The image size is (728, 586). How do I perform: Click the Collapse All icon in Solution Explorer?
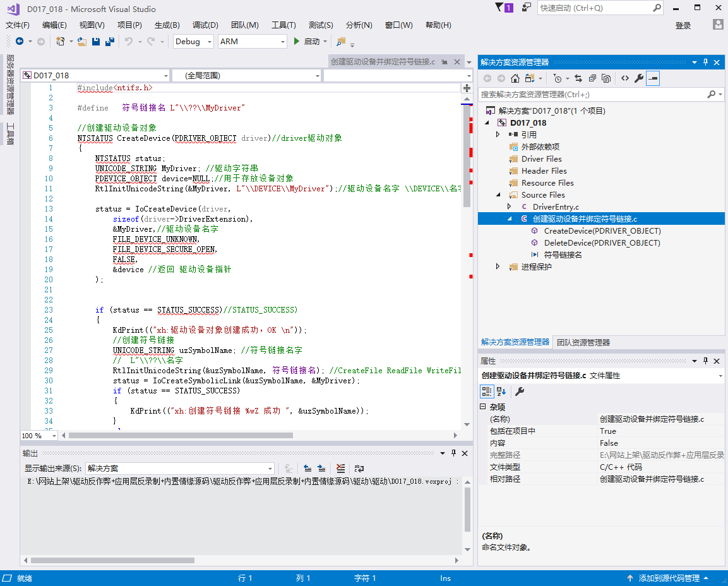(x=592, y=78)
